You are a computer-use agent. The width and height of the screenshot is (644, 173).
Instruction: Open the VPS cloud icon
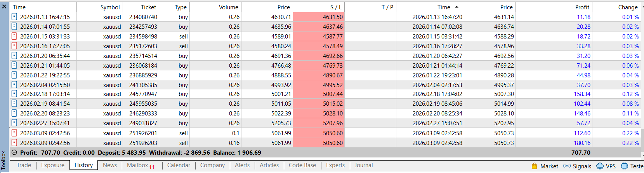click(x=600, y=166)
